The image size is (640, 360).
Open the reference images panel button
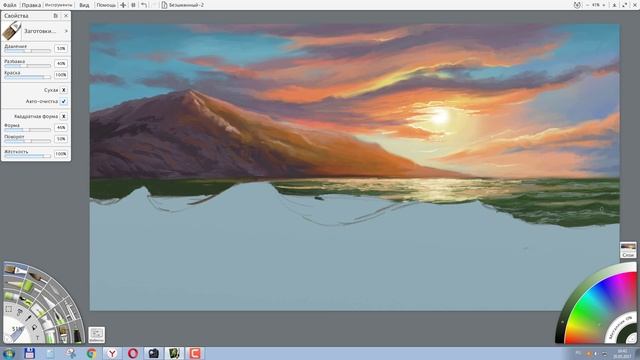point(97,335)
